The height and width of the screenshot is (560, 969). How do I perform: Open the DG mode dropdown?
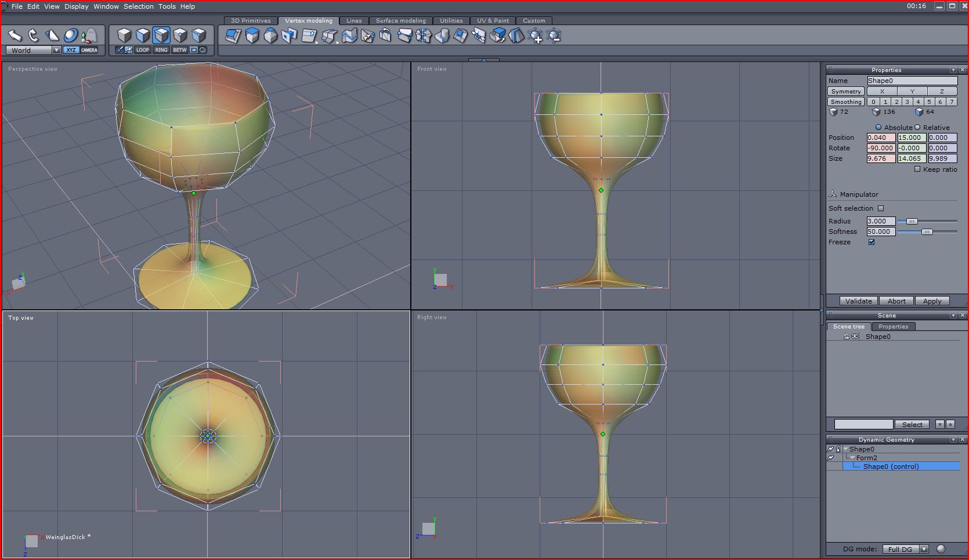coord(924,549)
